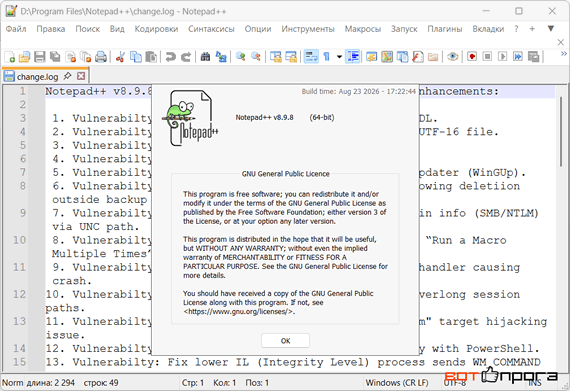Open the Кодировки menu
The image size is (570, 391).
click(x=156, y=29)
